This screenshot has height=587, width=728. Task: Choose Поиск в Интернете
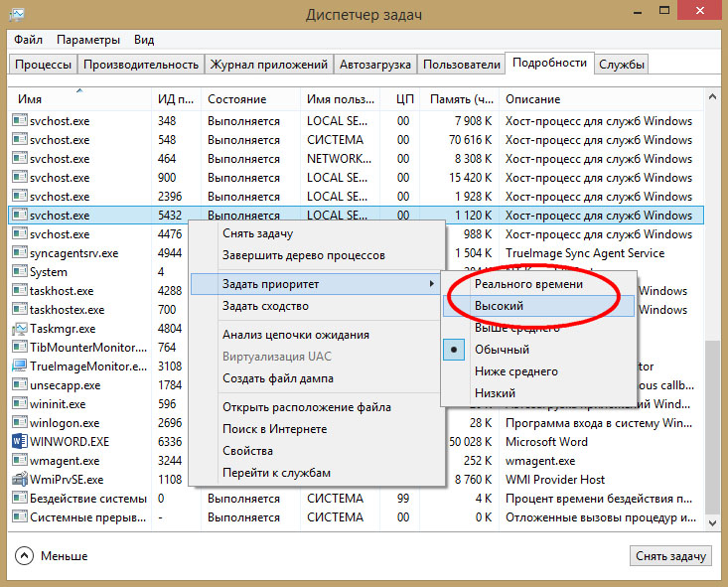317,429
